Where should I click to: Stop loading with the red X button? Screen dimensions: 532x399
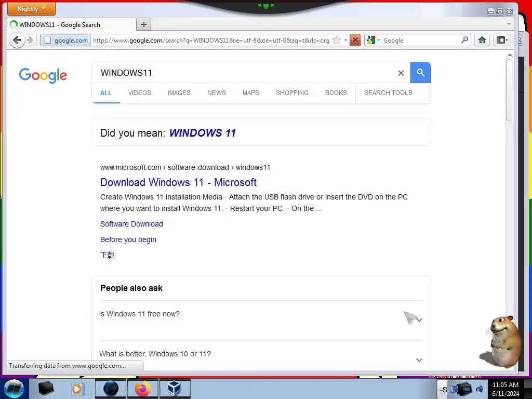pyautogui.click(x=355, y=41)
